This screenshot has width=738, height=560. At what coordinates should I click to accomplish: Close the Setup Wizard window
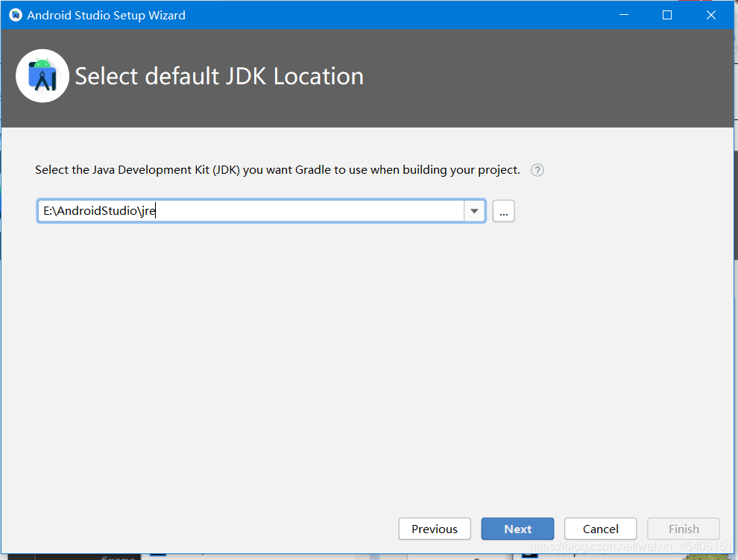click(x=710, y=15)
